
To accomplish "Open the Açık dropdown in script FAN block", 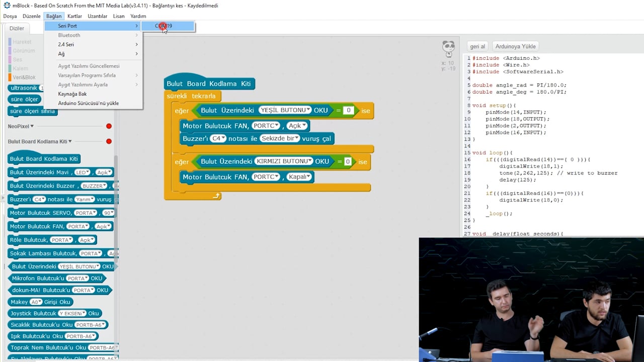I will coord(297,126).
